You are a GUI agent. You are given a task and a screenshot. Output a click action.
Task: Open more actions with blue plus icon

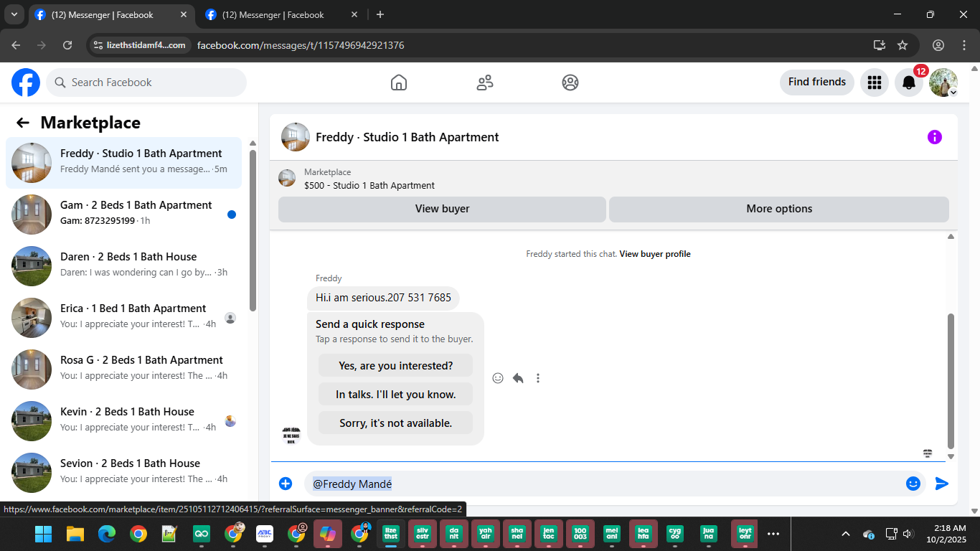[x=286, y=484]
